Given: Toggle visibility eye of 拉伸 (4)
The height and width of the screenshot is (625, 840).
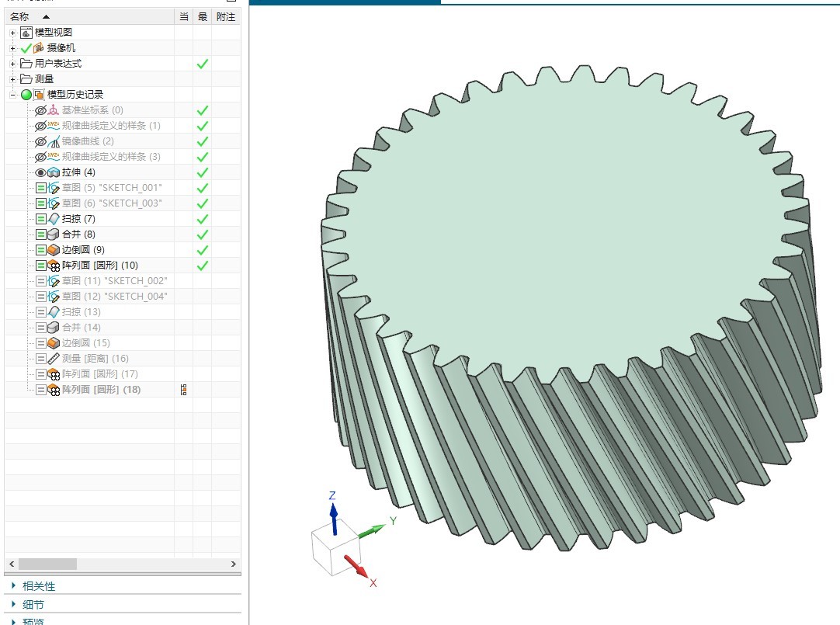Looking at the screenshot, I should pos(40,172).
